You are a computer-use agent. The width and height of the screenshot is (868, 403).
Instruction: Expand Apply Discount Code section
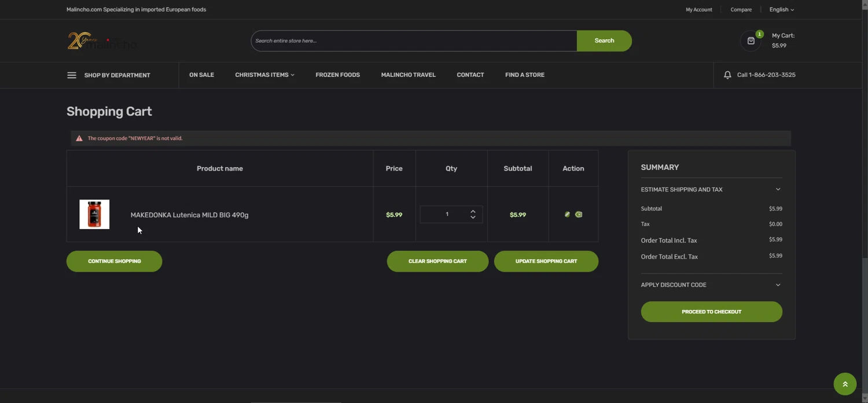711,285
